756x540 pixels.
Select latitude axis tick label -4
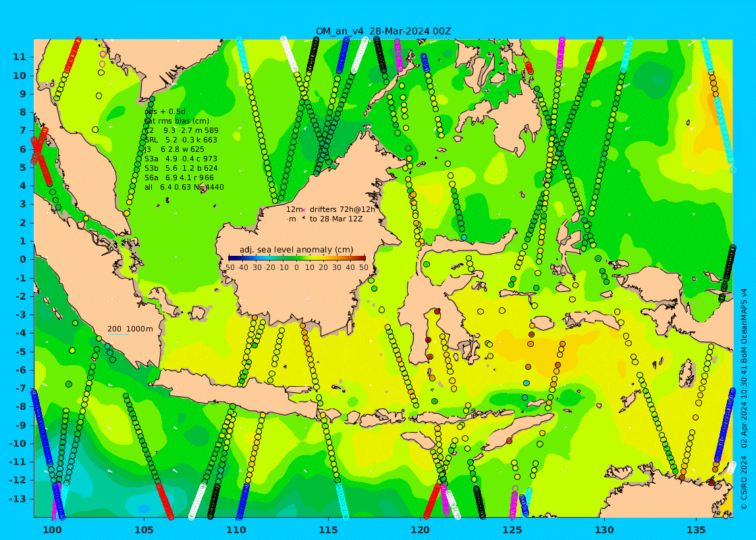tap(21, 333)
